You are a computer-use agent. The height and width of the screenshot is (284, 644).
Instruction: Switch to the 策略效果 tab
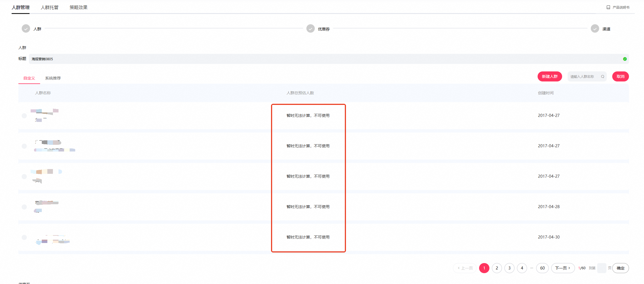point(79,8)
